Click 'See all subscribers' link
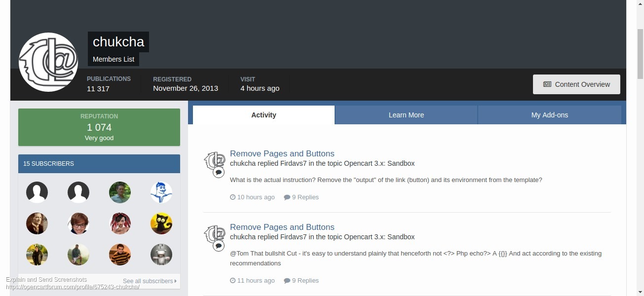The width and height of the screenshot is (644, 296). point(150,281)
